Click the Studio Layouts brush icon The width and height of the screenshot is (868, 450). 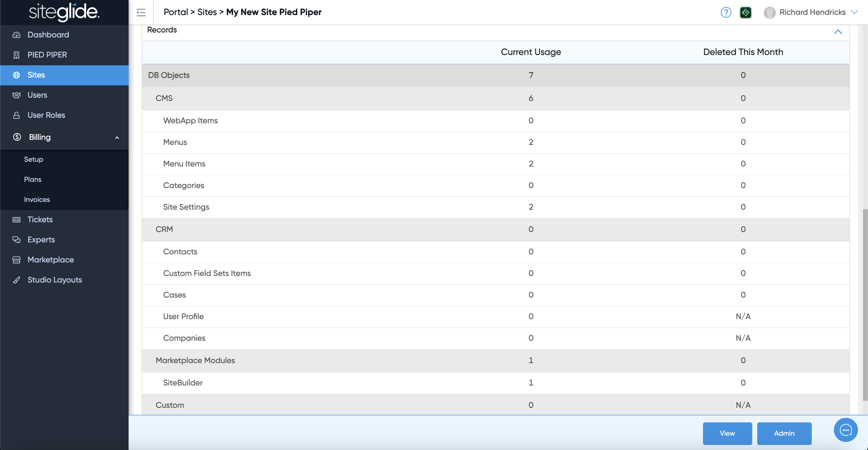pyautogui.click(x=16, y=280)
